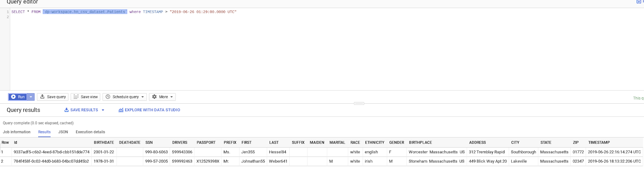The width and height of the screenshot is (644, 169).
Task: Click the Schedule query clock icon
Action: [x=108, y=97]
